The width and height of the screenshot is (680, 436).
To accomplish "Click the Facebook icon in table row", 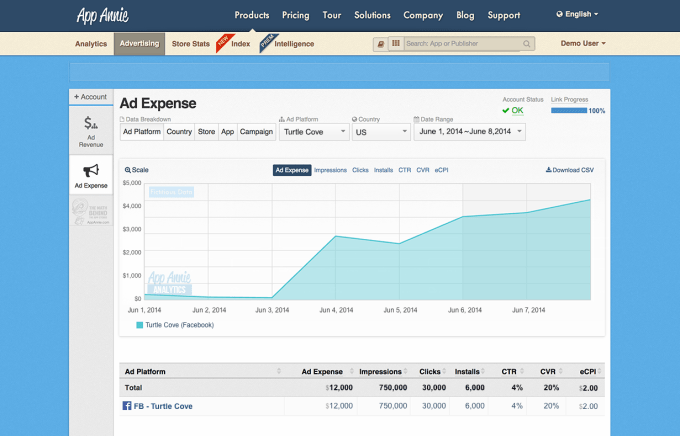I will (x=127, y=406).
